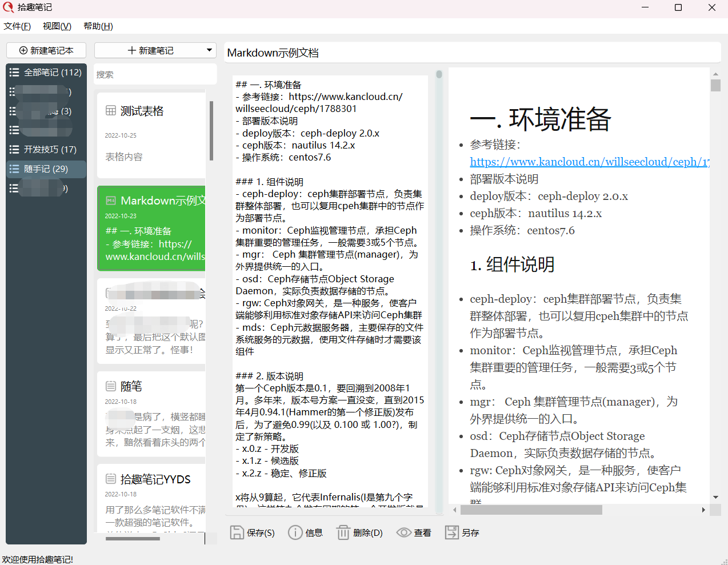728x565 pixels.
Task: Select 开发技巧 (17) notebook
Action: [46, 150]
